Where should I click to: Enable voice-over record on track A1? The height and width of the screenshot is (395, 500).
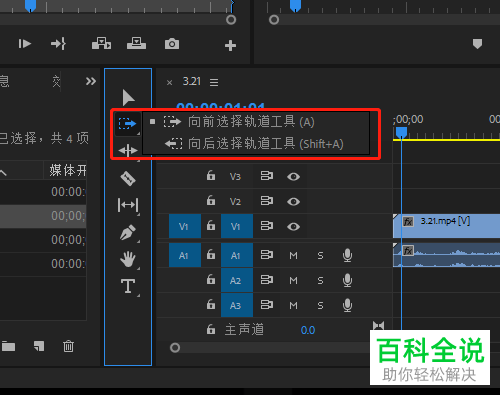[x=347, y=256]
